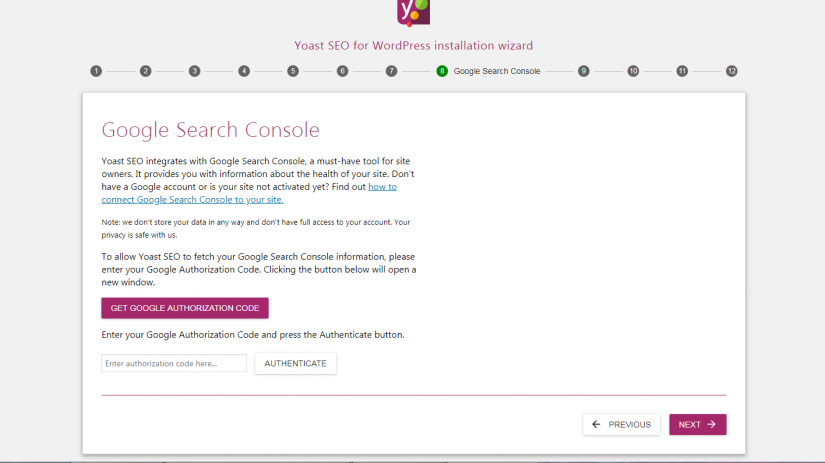Select the active green step 8 circle
825x463 pixels.
coord(442,71)
